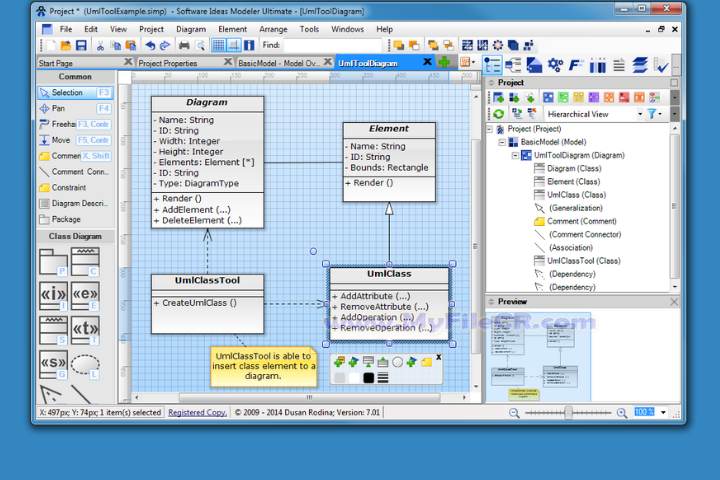Select the dashed ellipse collaboration tool
The height and width of the screenshot is (480, 720).
[x=85, y=364]
